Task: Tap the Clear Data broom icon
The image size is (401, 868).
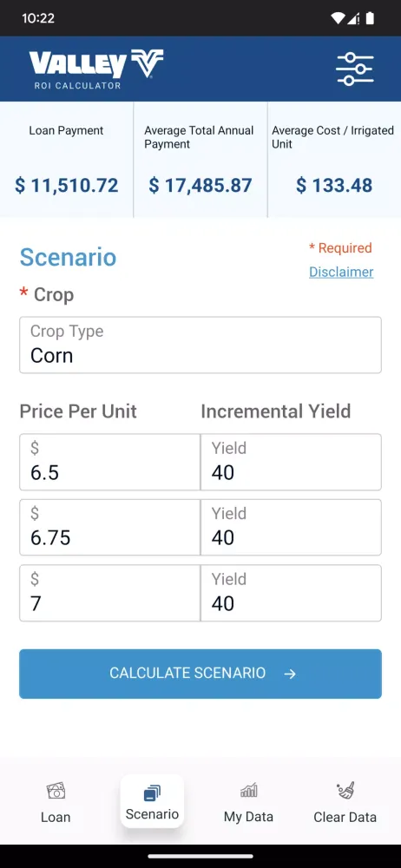Action: (x=345, y=791)
